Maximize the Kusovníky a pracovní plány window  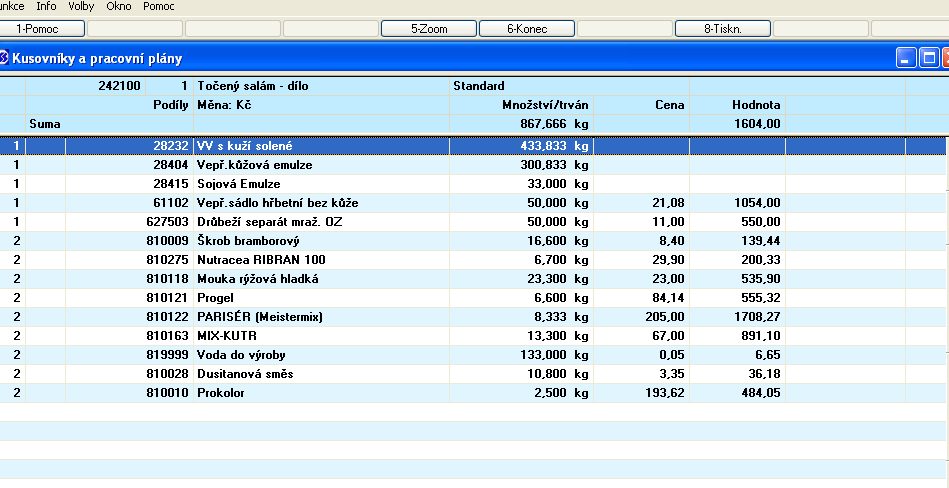coord(928,58)
